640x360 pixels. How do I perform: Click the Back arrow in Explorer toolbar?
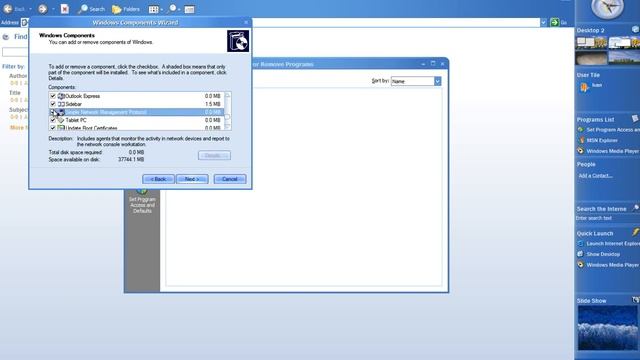[8, 9]
